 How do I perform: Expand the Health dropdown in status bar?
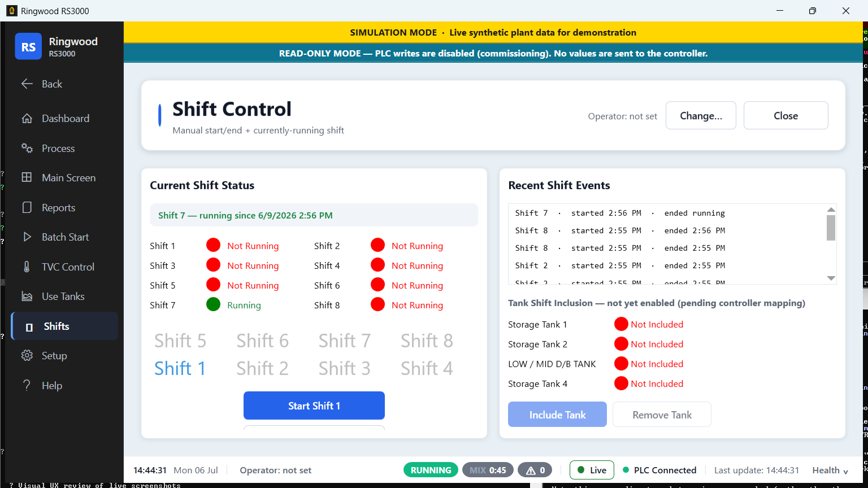coord(830,470)
